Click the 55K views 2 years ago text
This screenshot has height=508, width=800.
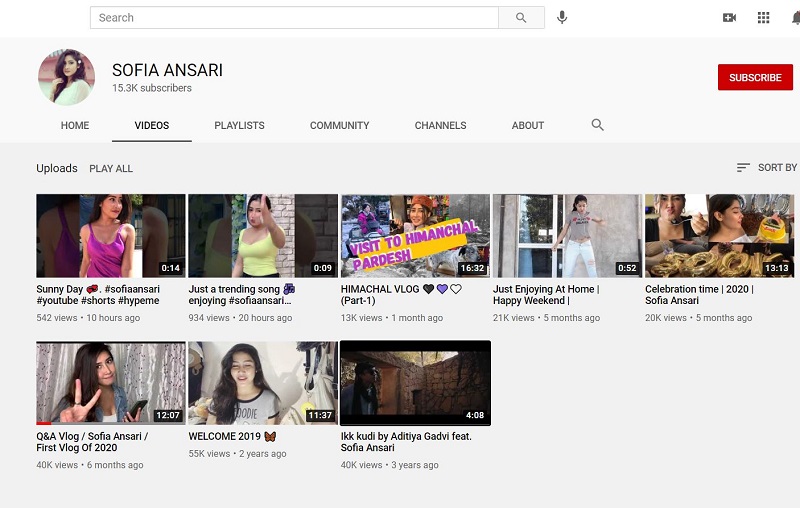pyautogui.click(x=237, y=453)
